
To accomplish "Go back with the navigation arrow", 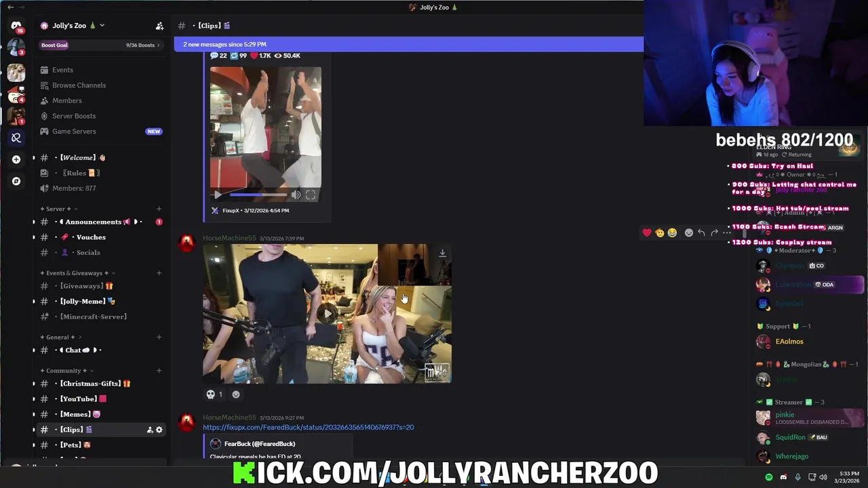I will [x=10, y=7].
